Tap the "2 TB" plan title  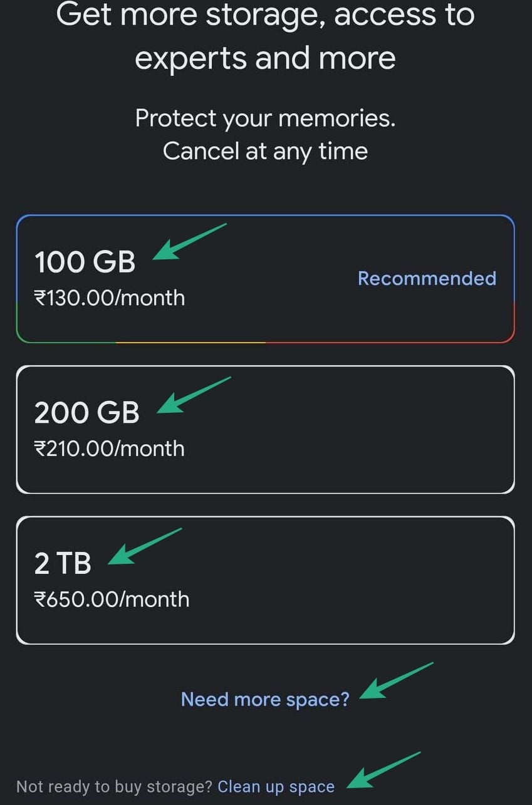[x=63, y=563]
